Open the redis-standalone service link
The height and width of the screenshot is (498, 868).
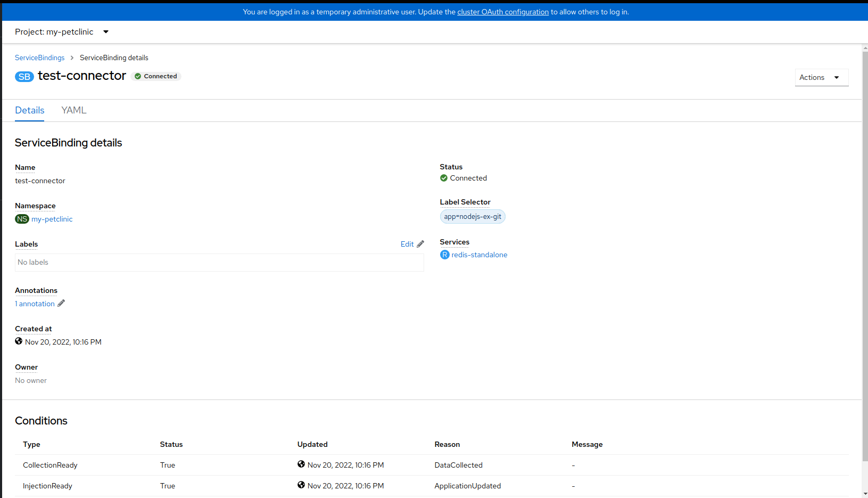point(480,255)
